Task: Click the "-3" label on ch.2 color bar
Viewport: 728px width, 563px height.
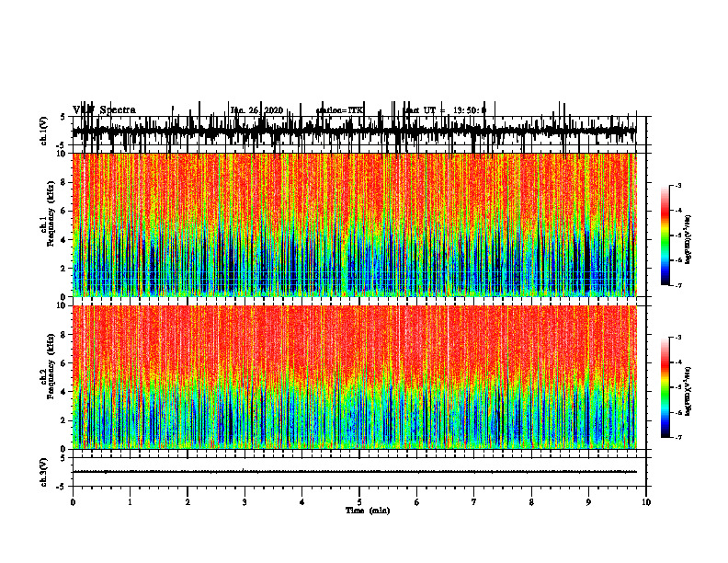Action: pyautogui.click(x=677, y=338)
